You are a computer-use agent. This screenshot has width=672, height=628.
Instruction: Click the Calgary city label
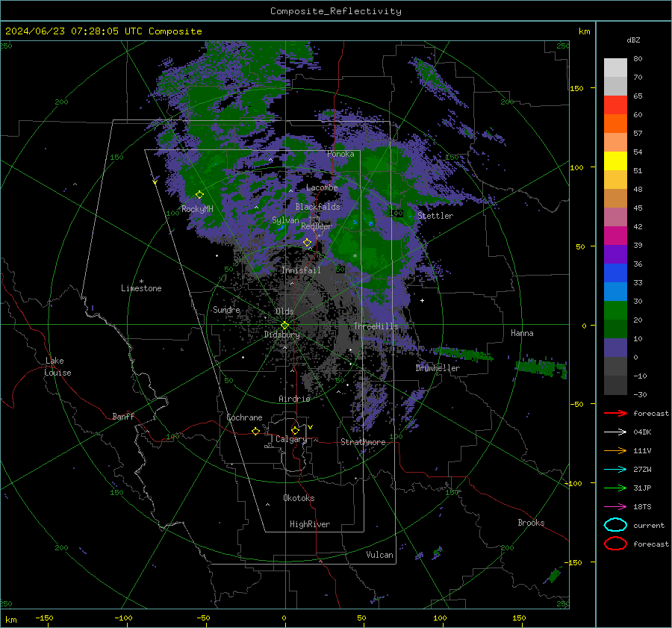pyautogui.click(x=291, y=439)
